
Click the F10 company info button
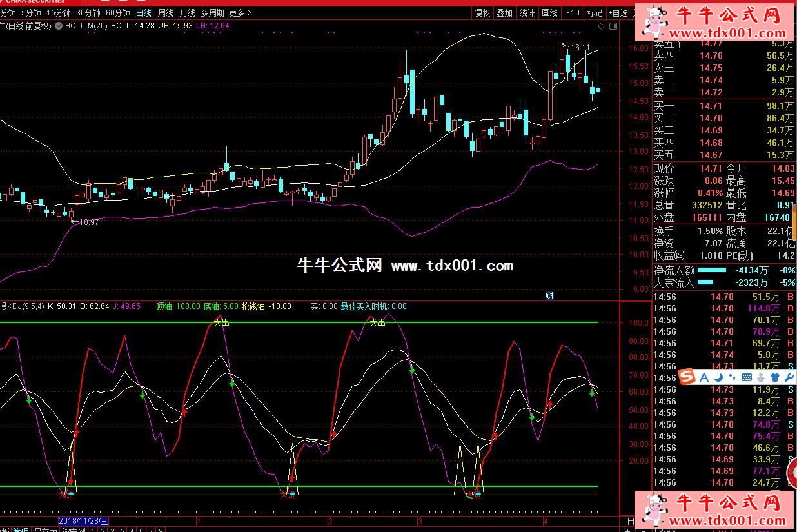572,13
